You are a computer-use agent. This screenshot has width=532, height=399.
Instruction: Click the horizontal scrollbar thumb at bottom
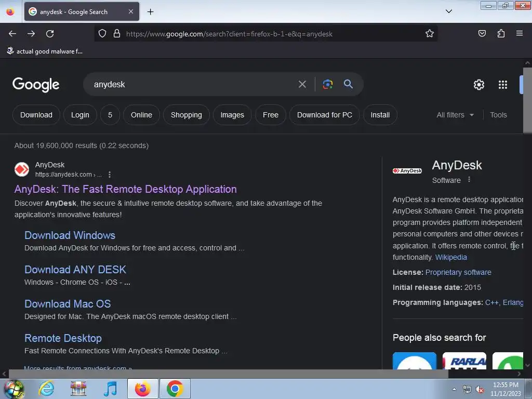(228, 374)
